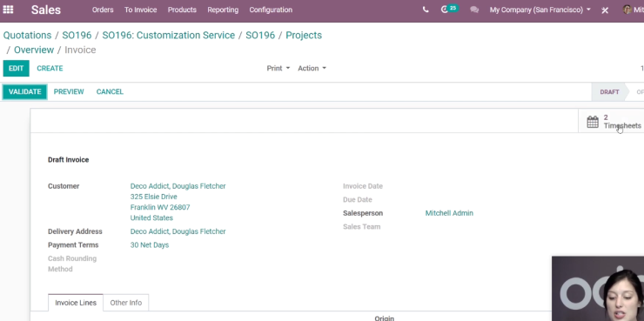The width and height of the screenshot is (644, 321).
Task: Open the To Invoice menu
Action: coord(140,10)
